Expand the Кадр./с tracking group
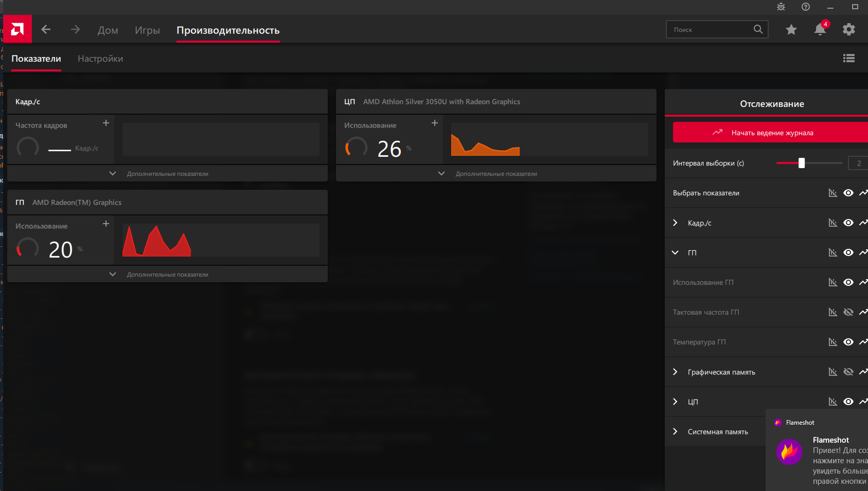The image size is (868, 491). coord(675,223)
